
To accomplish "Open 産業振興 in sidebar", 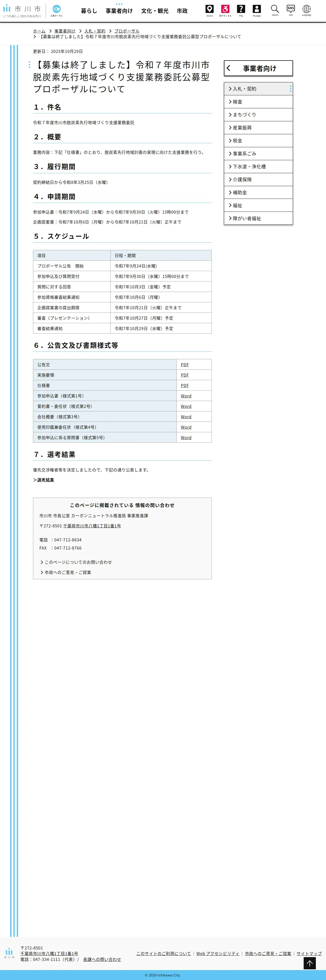I will 258,128.
